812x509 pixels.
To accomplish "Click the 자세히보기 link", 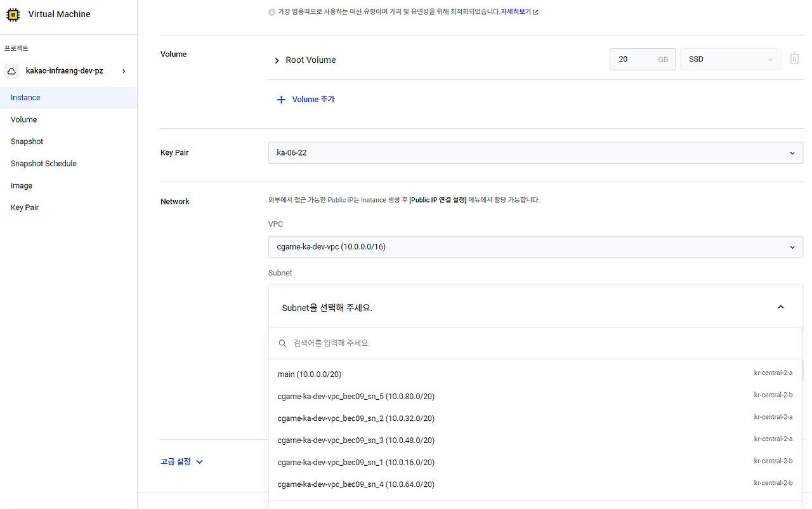I will [516, 11].
